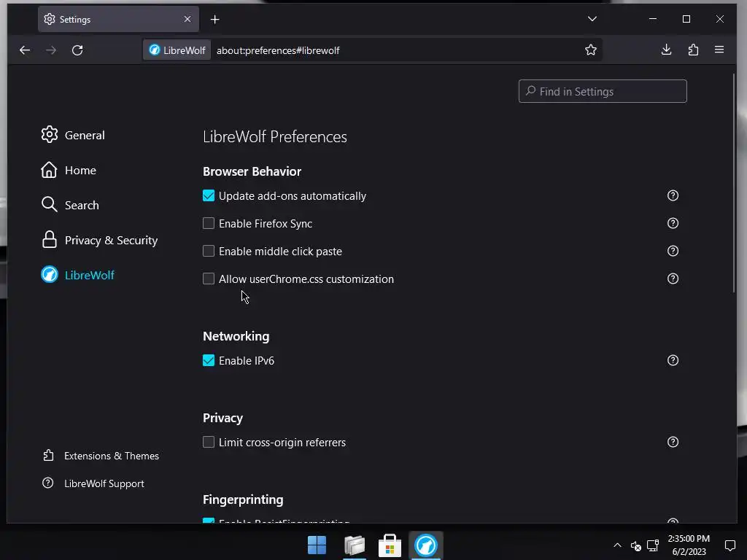747x560 pixels.
Task: Open the Search settings category
Action: (70, 205)
